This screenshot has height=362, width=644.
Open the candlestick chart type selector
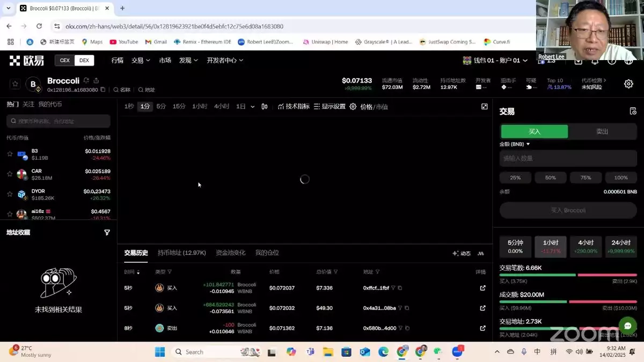point(265,107)
